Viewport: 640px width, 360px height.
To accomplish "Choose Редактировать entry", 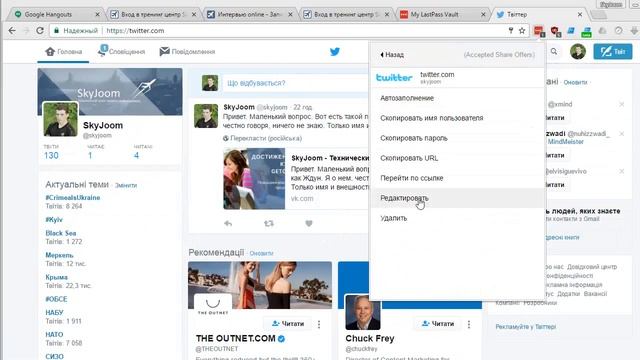I will pyautogui.click(x=457, y=198).
